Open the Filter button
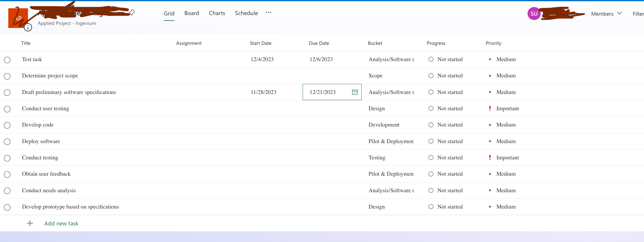The image size is (644, 242). tap(638, 14)
